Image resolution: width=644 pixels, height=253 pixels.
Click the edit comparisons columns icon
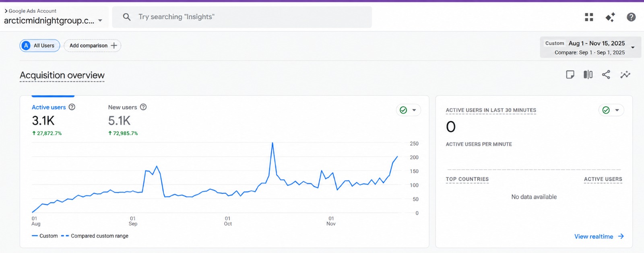pyautogui.click(x=588, y=74)
